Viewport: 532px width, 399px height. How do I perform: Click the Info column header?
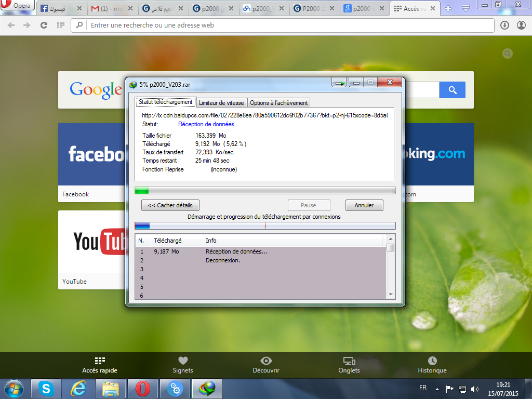pyautogui.click(x=294, y=241)
